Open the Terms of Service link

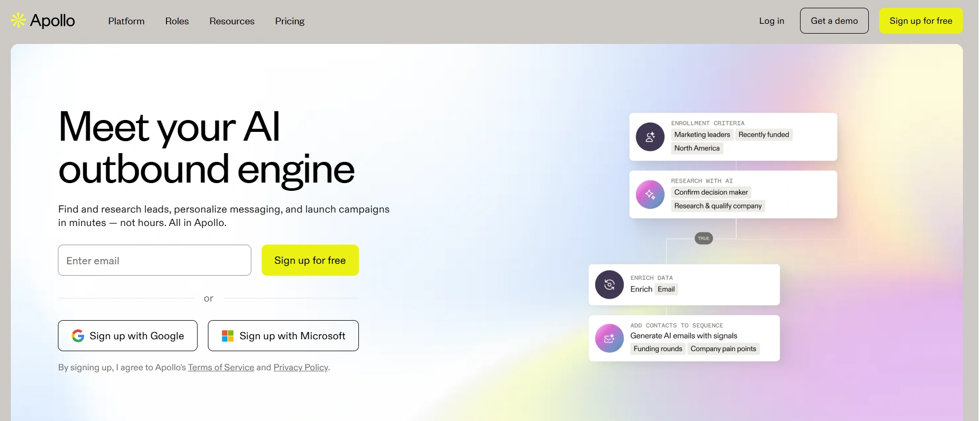221,367
